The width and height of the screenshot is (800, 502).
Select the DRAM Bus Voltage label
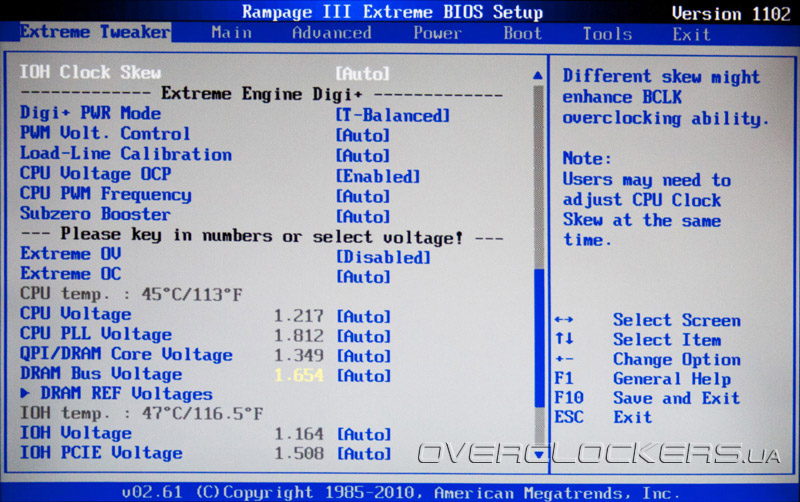coord(101,374)
